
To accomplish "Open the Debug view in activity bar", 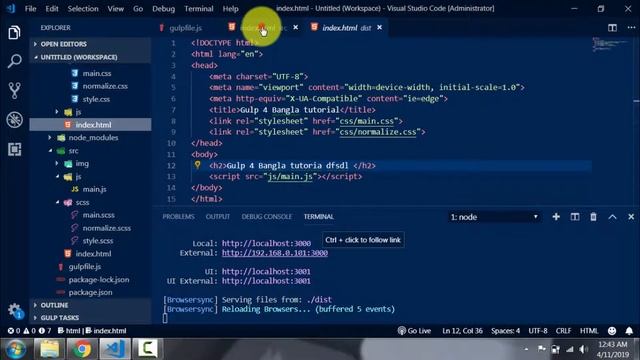I will click(x=14, y=120).
